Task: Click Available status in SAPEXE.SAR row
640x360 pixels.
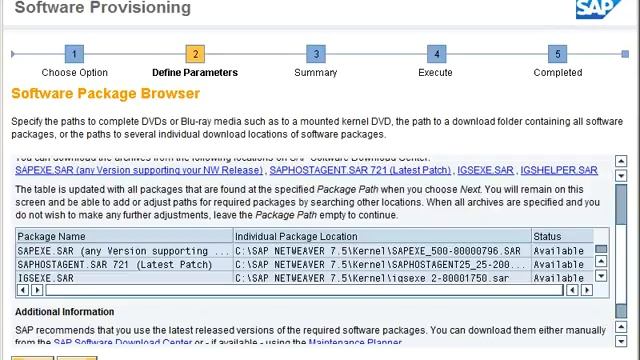Action: click(563, 251)
